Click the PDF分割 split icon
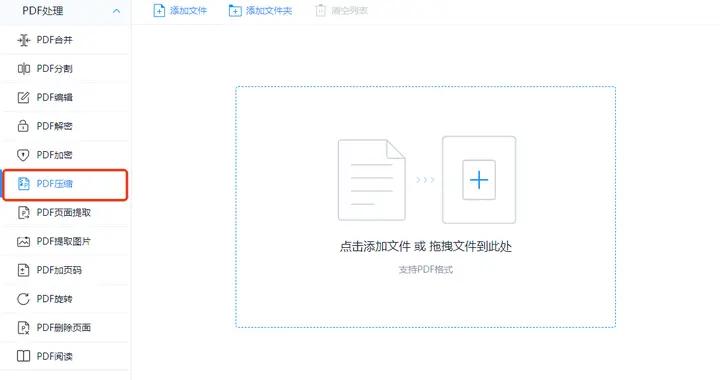This screenshot has height=380, width=720. [23, 69]
